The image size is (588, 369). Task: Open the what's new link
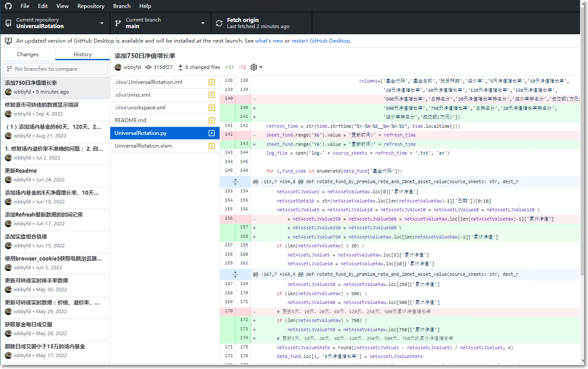click(x=269, y=41)
